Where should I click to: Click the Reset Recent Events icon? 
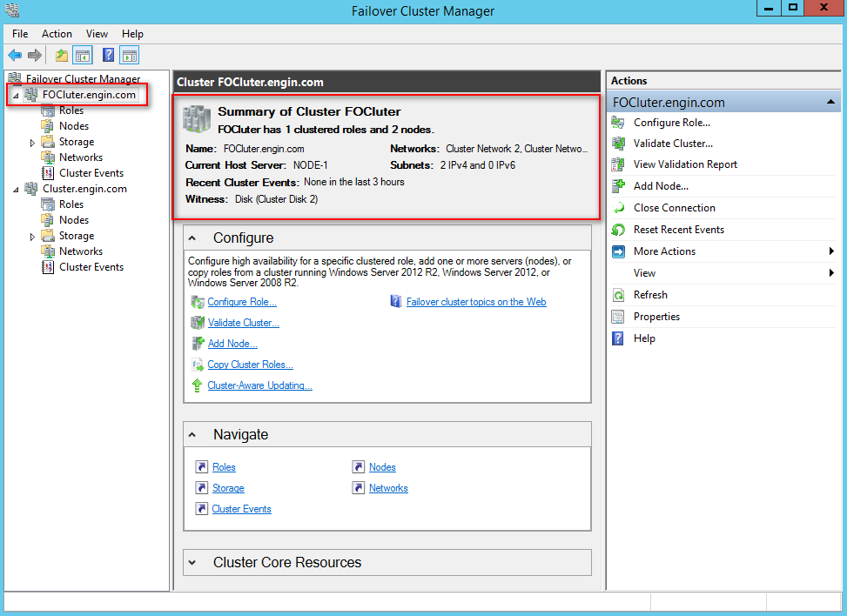pyautogui.click(x=618, y=230)
